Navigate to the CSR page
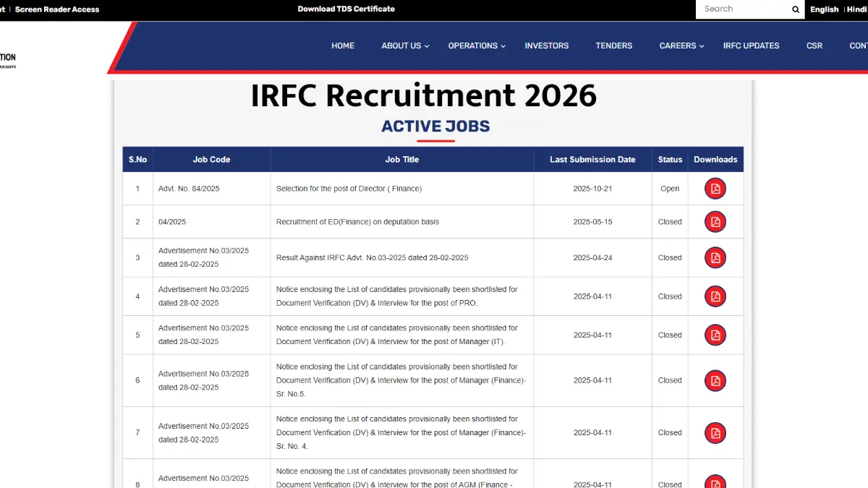This screenshot has width=868, height=488. (814, 46)
